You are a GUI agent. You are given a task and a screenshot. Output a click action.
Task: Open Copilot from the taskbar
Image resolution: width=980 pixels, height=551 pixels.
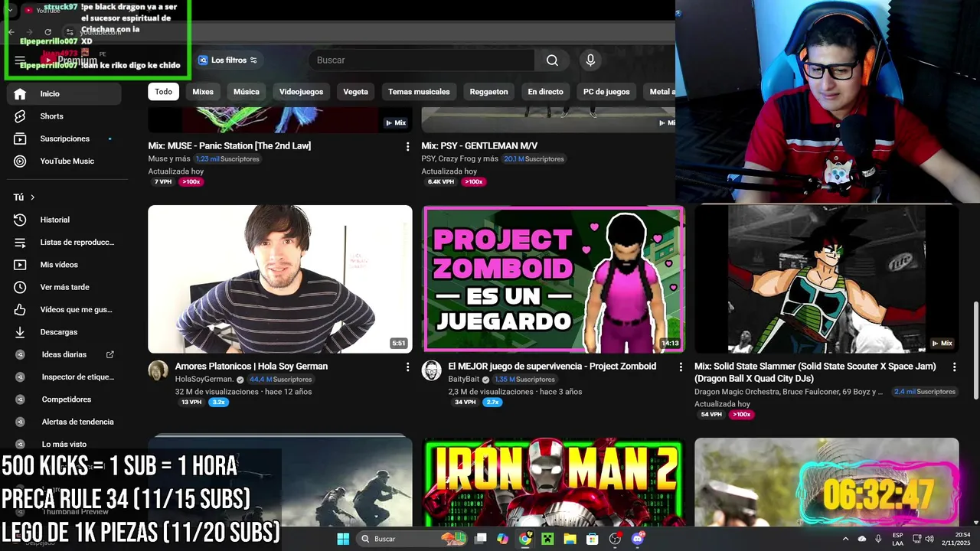502,539
